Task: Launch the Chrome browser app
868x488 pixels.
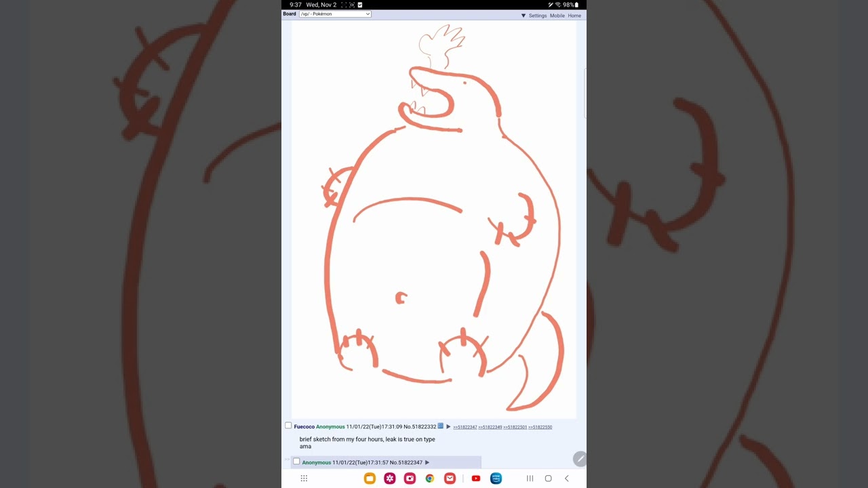Action: [430, 479]
